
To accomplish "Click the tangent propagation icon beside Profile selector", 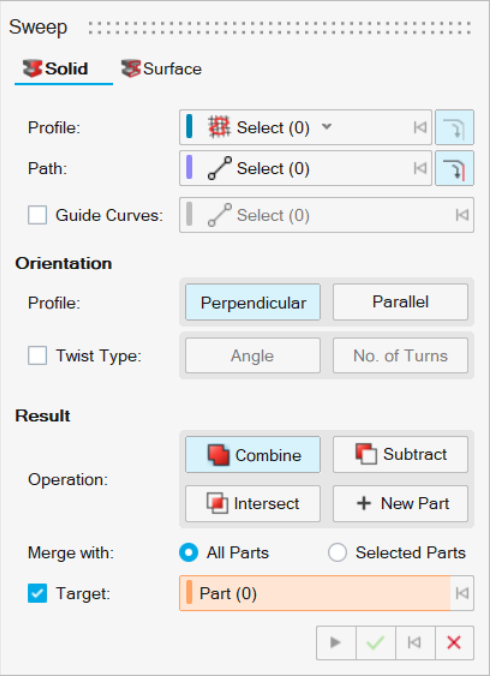I will click(454, 127).
